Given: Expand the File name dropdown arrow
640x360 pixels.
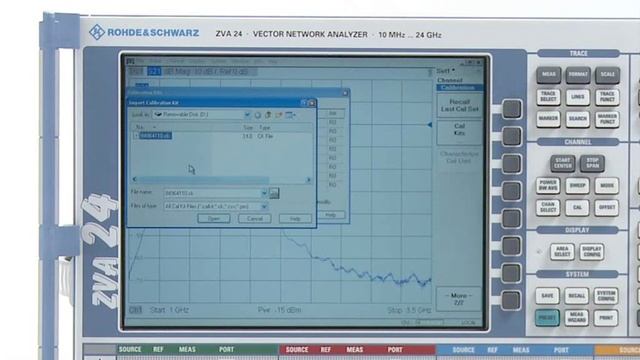Looking at the screenshot, I should click(264, 193).
